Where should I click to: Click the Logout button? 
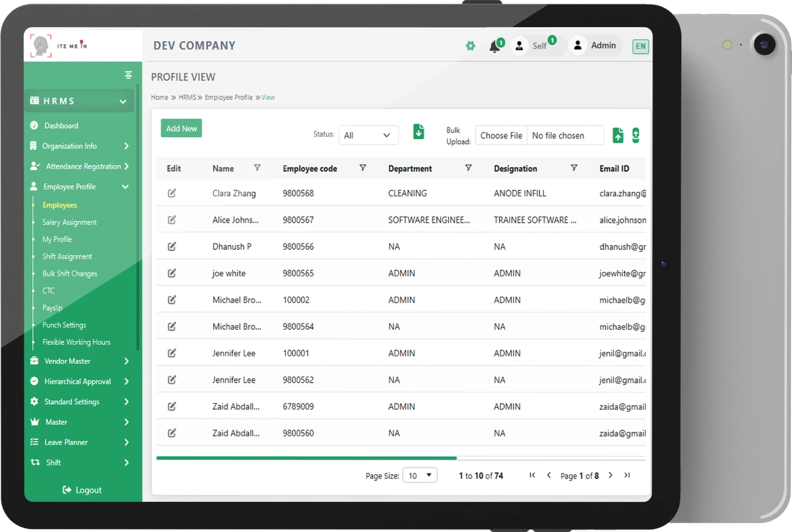pyautogui.click(x=82, y=490)
